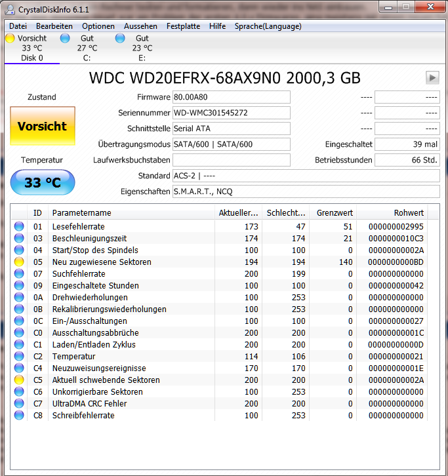The height and width of the screenshot is (476, 448).
Task: Click blue status icon for Start/Stop des Spindels
Action: [19, 250]
